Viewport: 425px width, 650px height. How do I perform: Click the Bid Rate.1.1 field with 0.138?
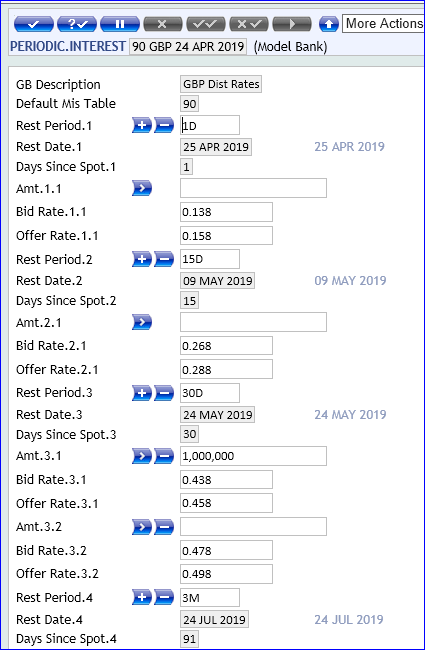pyautogui.click(x=226, y=212)
